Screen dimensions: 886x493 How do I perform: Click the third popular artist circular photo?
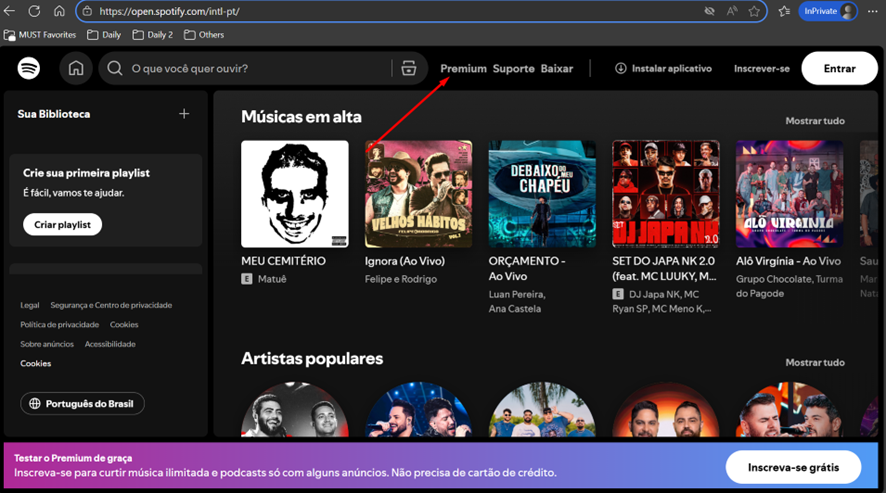click(x=542, y=409)
